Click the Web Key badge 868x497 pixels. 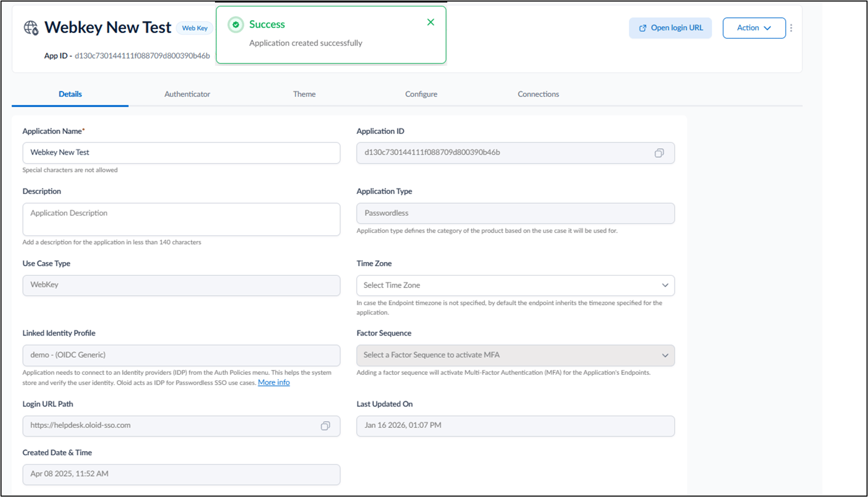195,28
